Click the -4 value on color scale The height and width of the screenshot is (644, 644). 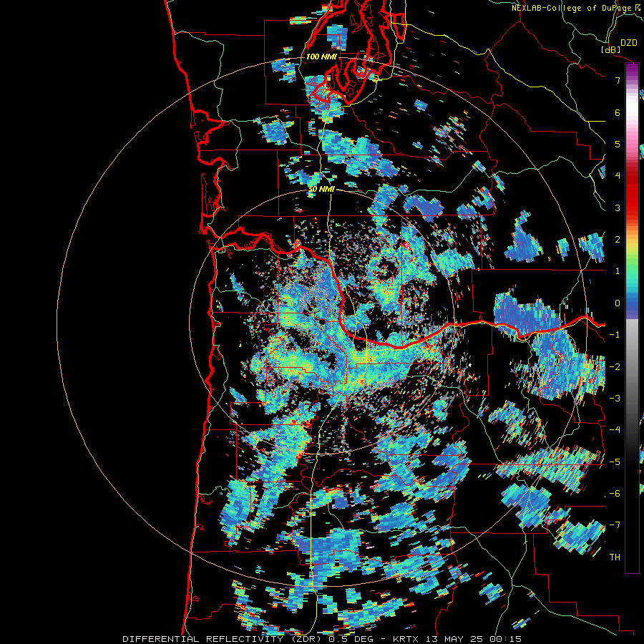click(x=615, y=430)
